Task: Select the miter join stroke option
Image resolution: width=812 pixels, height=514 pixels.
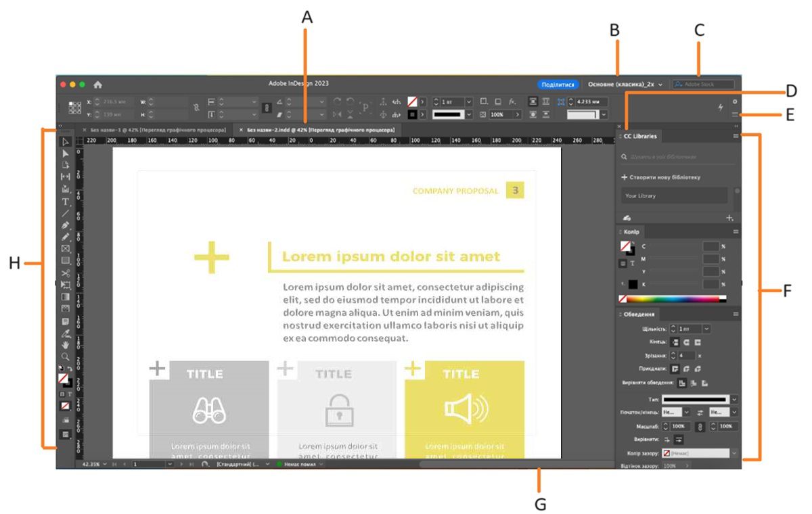Action: (x=675, y=369)
